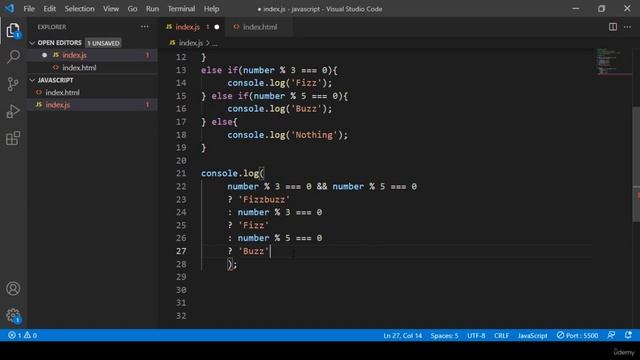Split the editor to the right
The height and width of the screenshot is (360, 640).
(613, 27)
